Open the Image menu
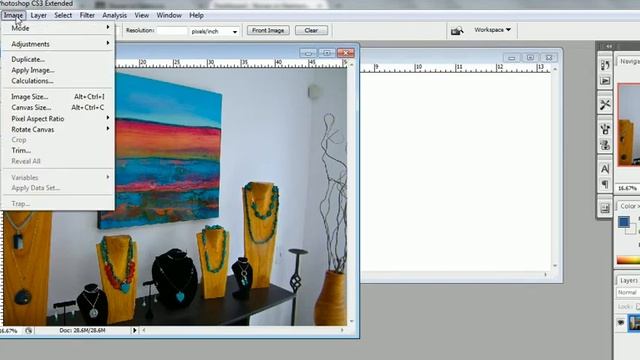 pos(13,16)
